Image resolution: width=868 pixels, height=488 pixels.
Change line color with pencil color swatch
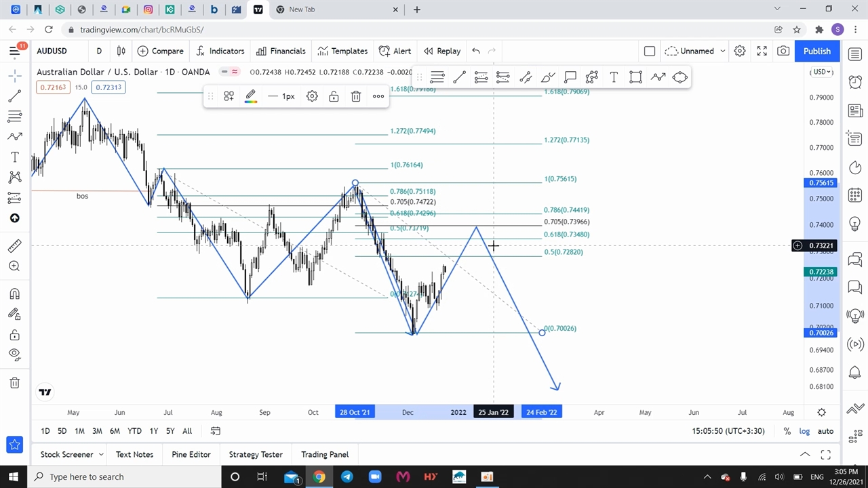pyautogui.click(x=251, y=96)
